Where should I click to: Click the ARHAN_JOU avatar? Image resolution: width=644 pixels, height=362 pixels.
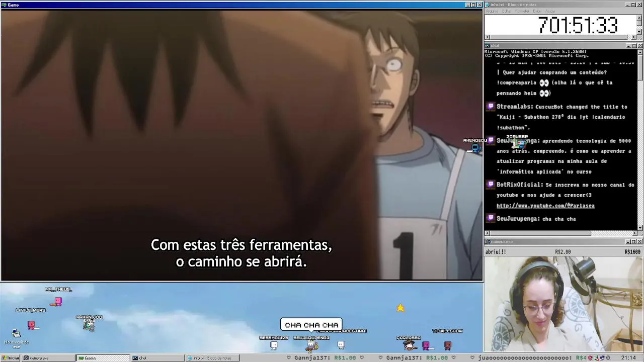click(89, 325)
